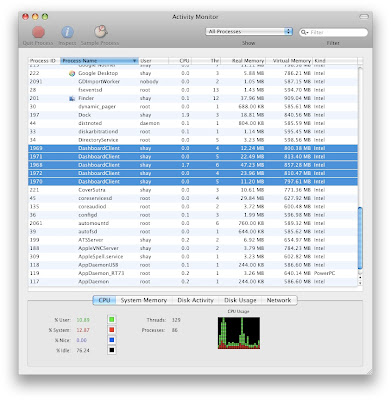Select DashboardClient with PID 1971
391x400 pixels.
coord(193,157)
